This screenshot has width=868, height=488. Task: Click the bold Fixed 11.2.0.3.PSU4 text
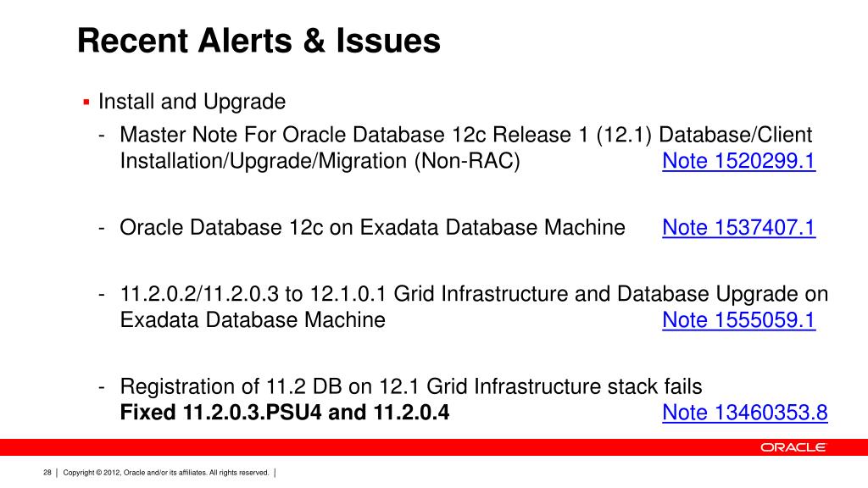pos(285,413)
